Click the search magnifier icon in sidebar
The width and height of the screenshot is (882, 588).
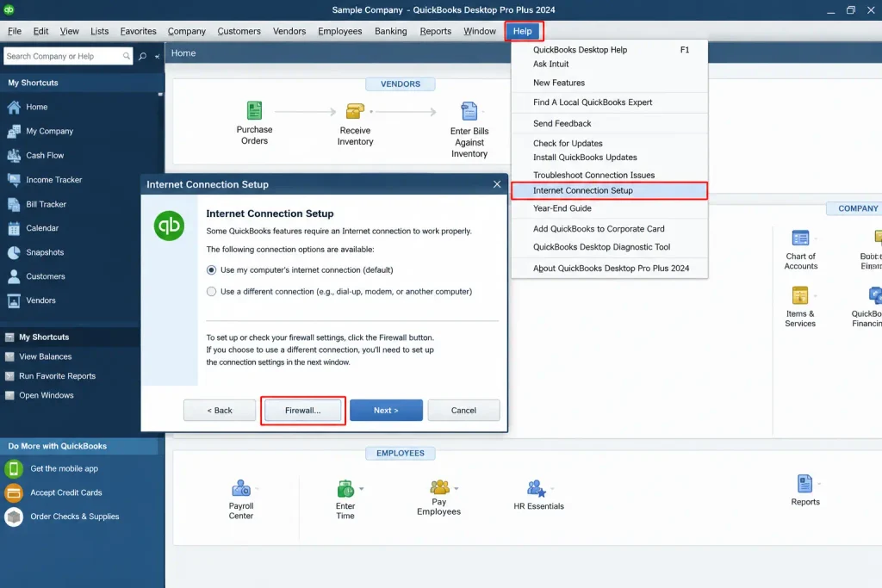coord(143,56)
